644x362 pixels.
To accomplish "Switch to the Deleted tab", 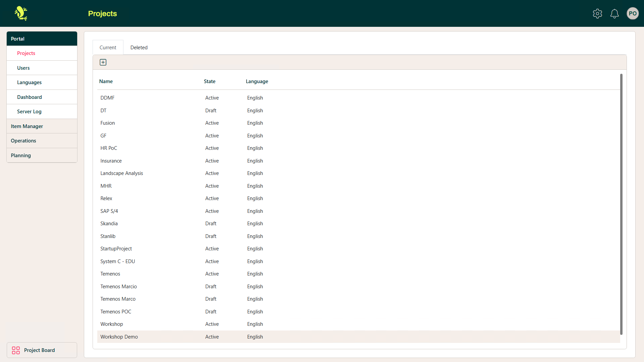I will pyautogui.click(x=139, y=47).
